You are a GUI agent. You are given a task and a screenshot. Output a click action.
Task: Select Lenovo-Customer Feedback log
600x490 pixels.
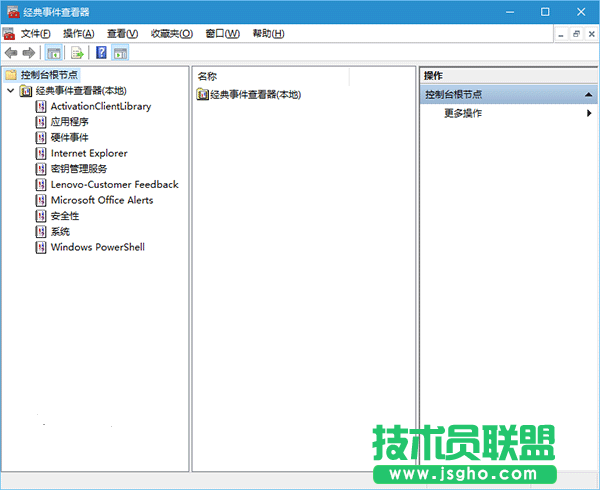tap(114, 184)
